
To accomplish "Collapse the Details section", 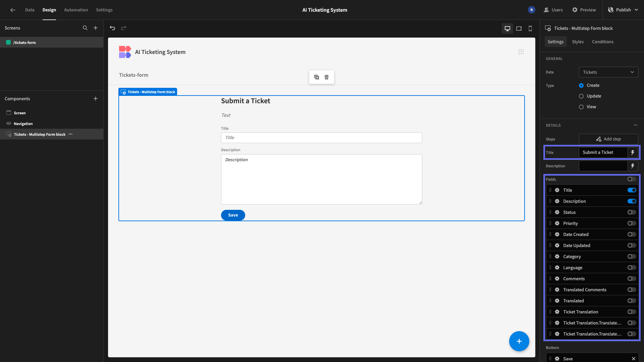I will tap(635, 125).
